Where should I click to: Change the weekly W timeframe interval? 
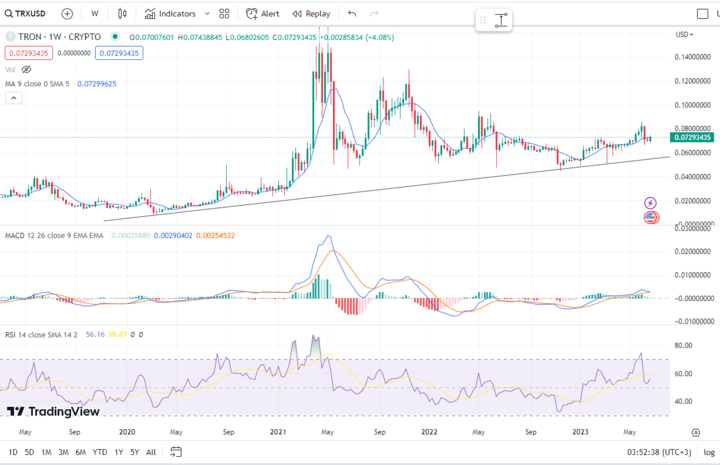[x=95, y=14]
